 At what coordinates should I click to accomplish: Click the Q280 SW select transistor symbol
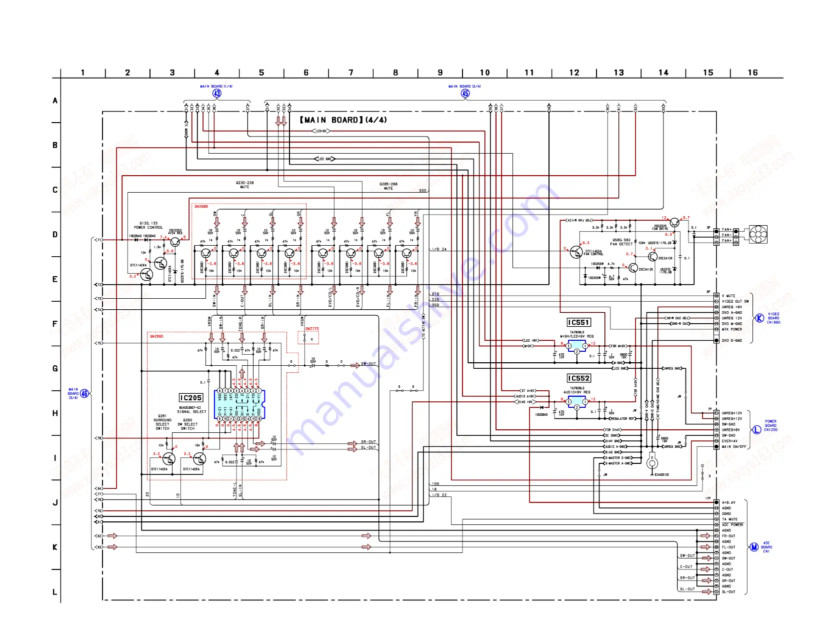tap(199, 458)
